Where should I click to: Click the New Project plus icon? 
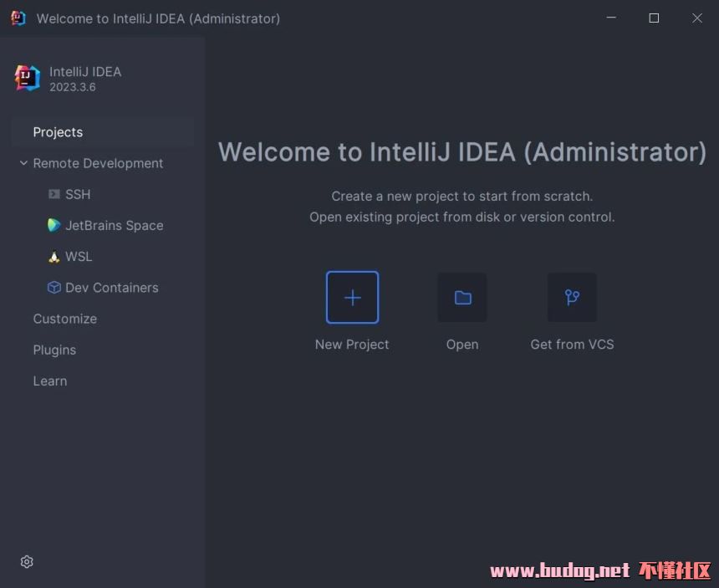352,297
